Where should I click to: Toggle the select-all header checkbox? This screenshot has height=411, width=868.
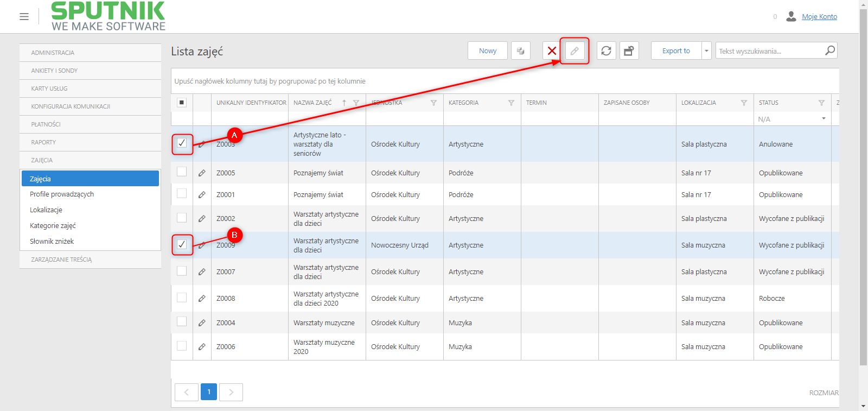coord(182,102)
